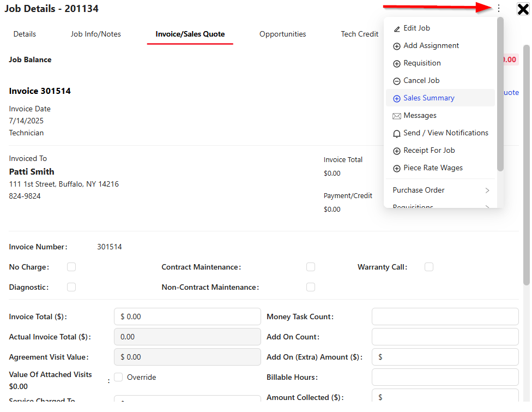The width and height of the screenshot is (532, 412).
Task: Click the Invoice 301514 heading
Action: click(40, 91)
